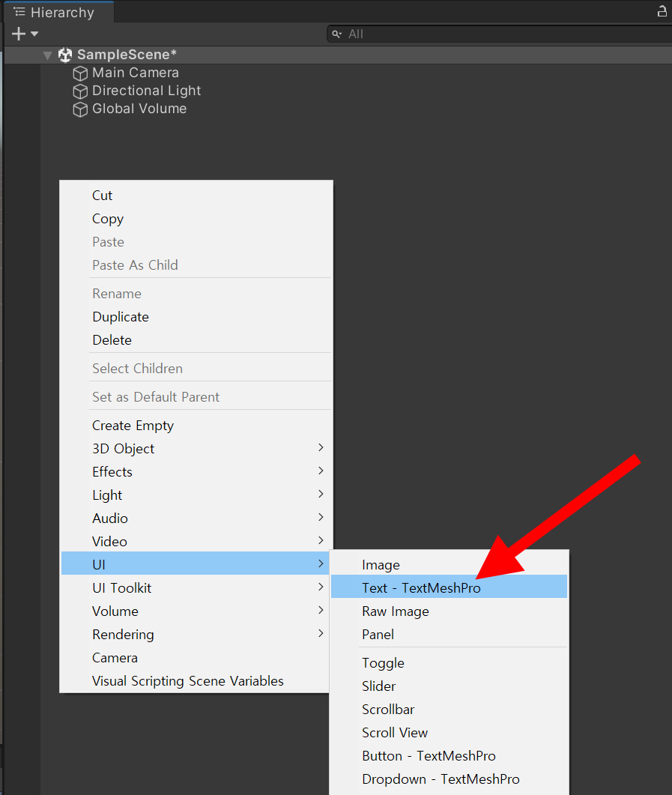
Task: Select Main Camera in the hierarchy
Action: point(136,73)
